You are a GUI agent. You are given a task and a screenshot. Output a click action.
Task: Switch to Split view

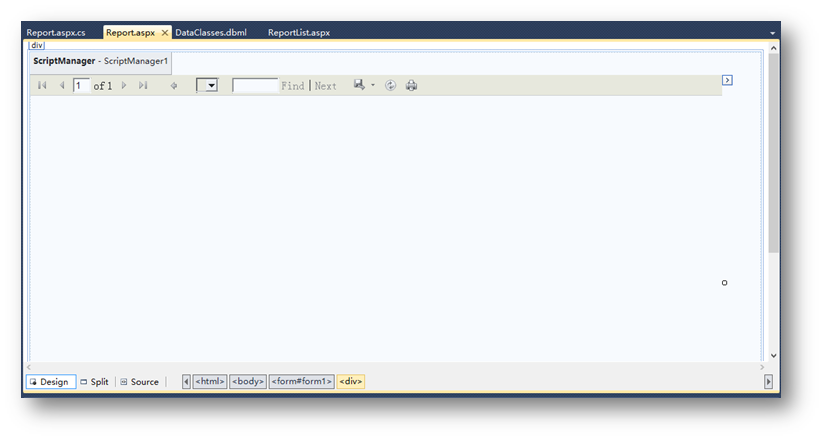click(95, 382)
